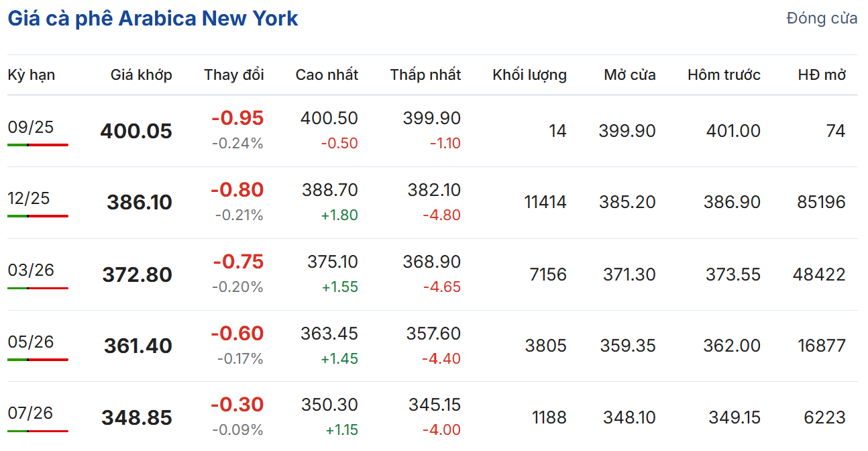Click the "HĐ mở" column header
Screen dimensions: 868x451
(x=822, y=74)
